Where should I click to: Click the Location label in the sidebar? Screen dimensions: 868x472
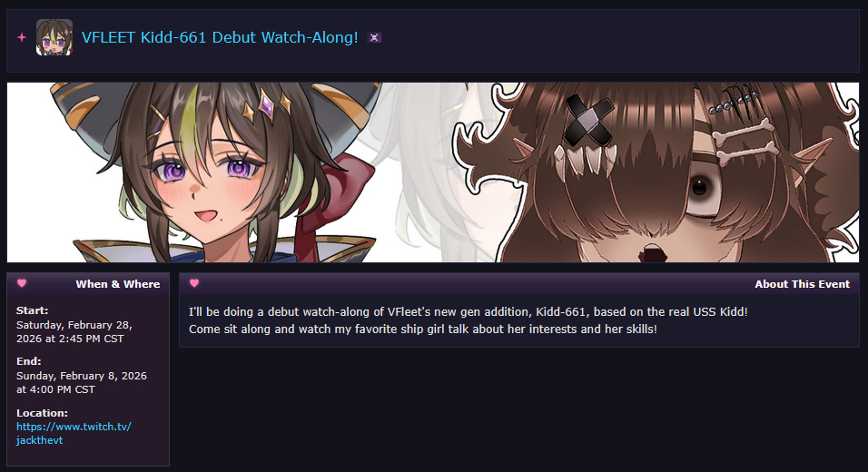point(42,413)
